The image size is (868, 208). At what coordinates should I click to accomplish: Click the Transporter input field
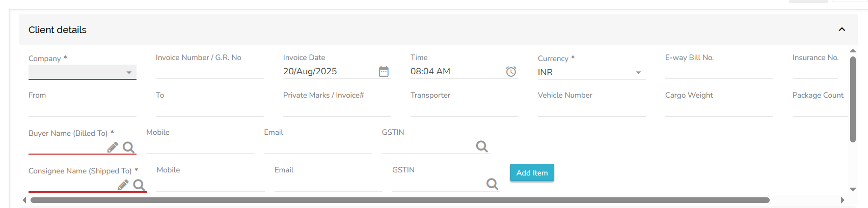(x=465, y=109)
